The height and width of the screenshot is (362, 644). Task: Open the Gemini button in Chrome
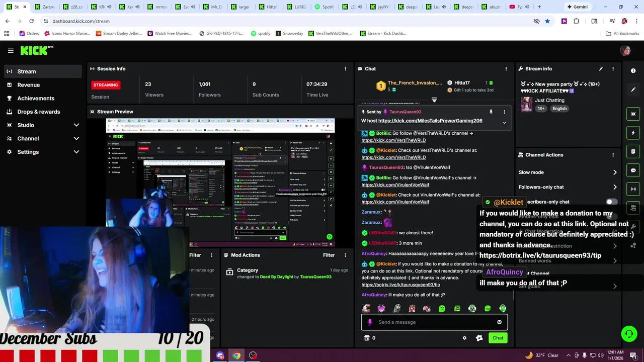(x=577, y=7)
